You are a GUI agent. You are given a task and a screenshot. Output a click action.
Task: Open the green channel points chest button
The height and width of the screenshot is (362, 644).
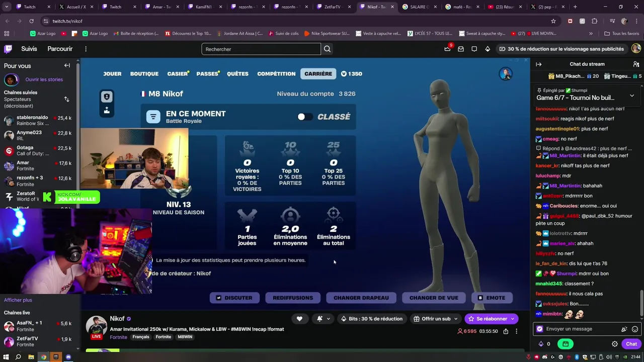[x=566, y=344]
